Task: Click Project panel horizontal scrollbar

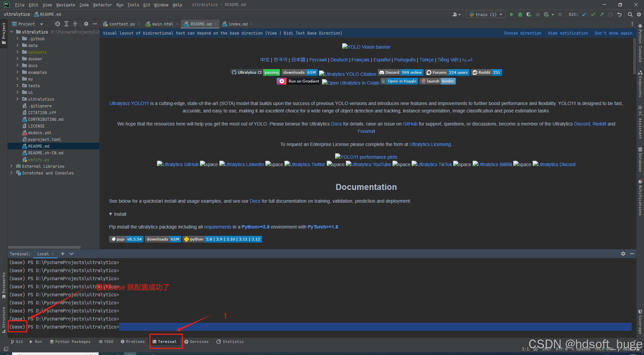Action: click(44, 247)
